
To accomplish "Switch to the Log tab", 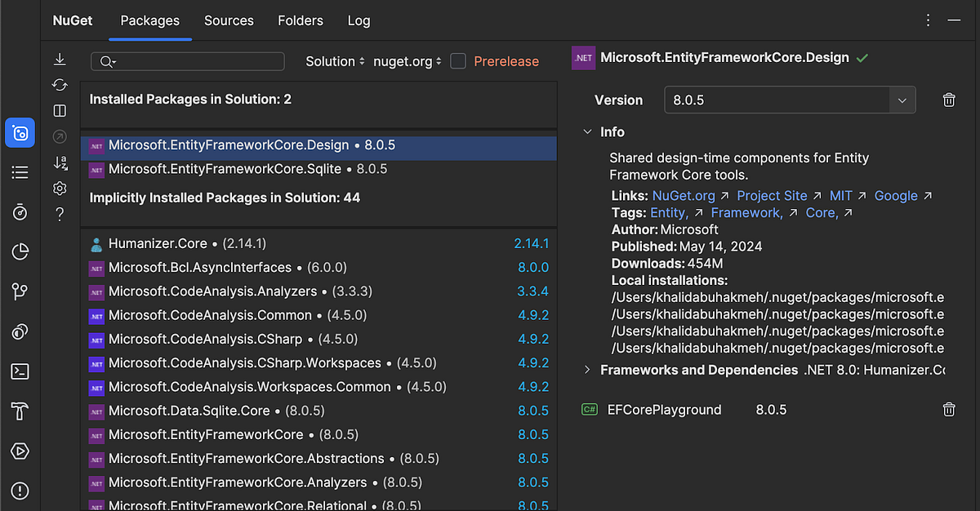I will pos(359,20).
